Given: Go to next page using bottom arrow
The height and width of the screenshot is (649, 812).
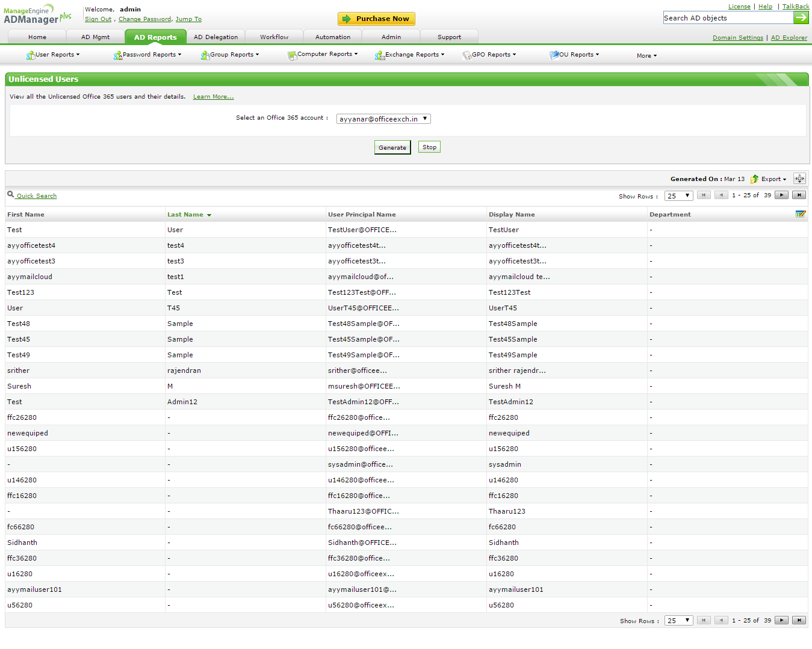Looking at the screenshot, I should coord(781,620).
